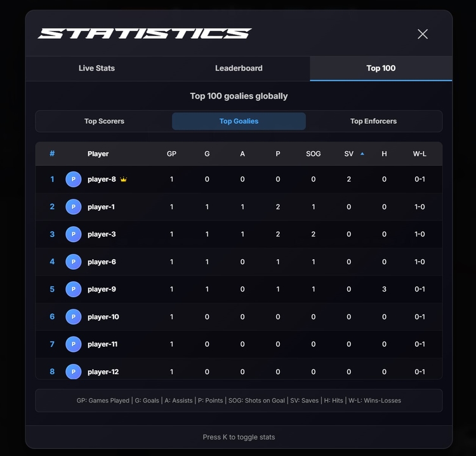
Task: Select the Top Goalies filter
Action: 239,121
